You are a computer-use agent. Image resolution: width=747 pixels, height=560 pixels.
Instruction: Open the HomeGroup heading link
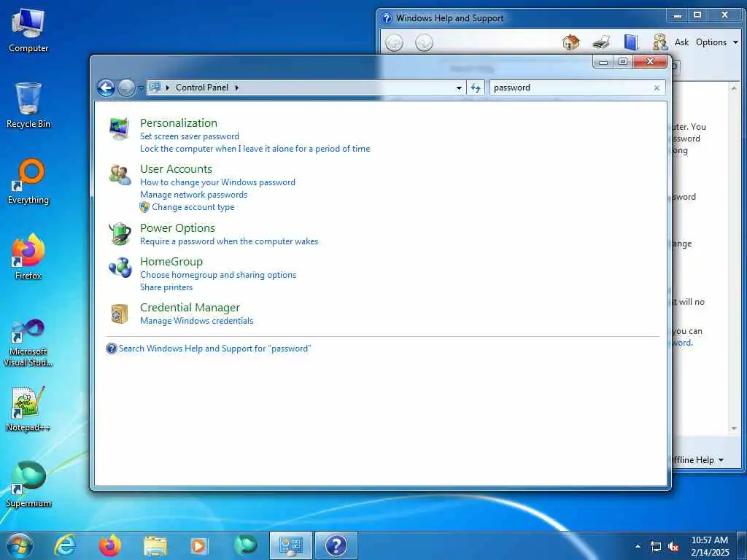171,262
